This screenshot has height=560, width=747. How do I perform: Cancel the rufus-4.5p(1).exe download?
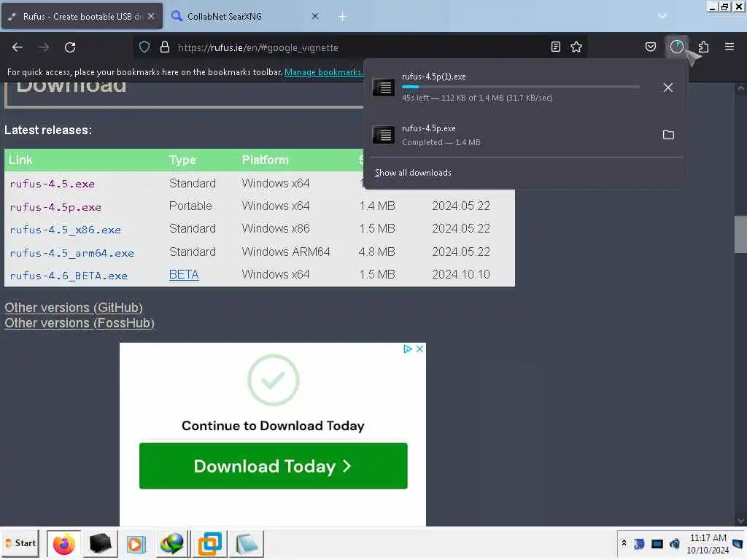[668, 87]
